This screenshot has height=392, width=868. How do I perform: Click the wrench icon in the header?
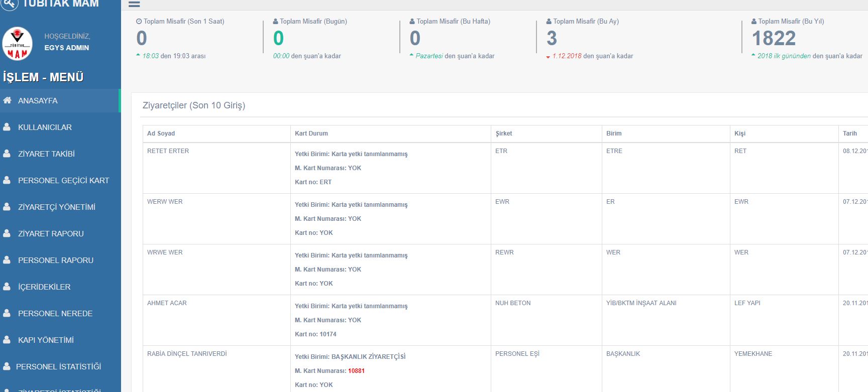[x=10, y=4]
